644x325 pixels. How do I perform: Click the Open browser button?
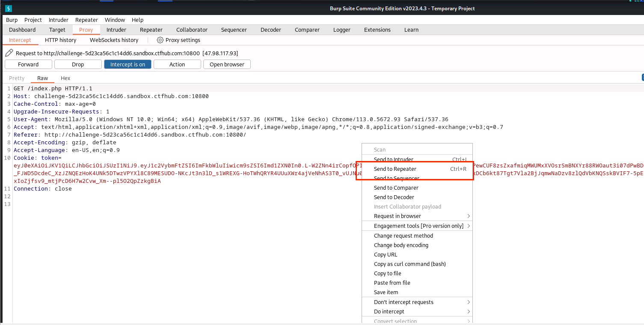(227, 64)
